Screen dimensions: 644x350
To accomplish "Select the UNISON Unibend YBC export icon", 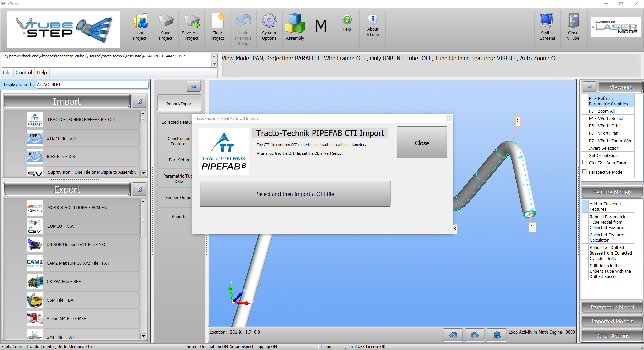I will [x=35, y=245].
